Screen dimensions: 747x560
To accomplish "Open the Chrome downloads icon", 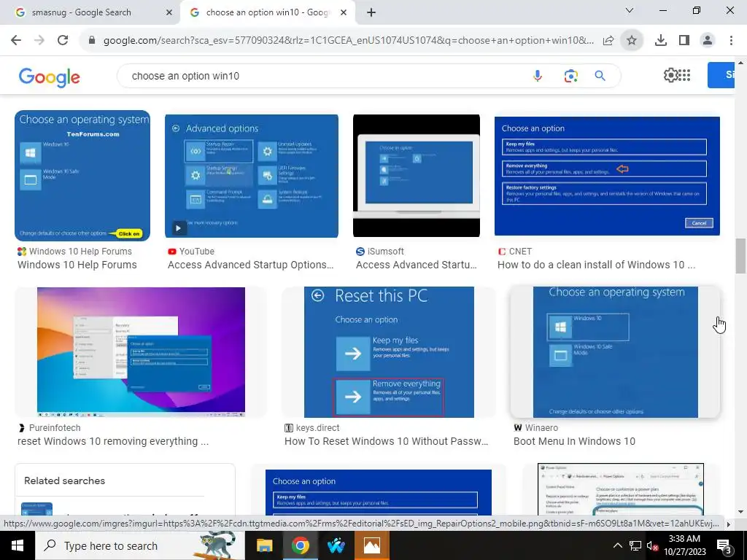I will [x=661, y=41].
